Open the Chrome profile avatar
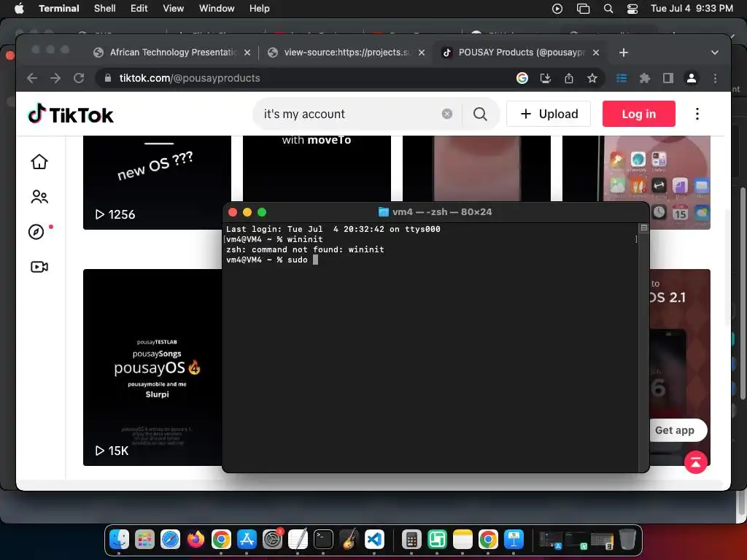This screenshot has width=747, height=560. coord(692,78)
